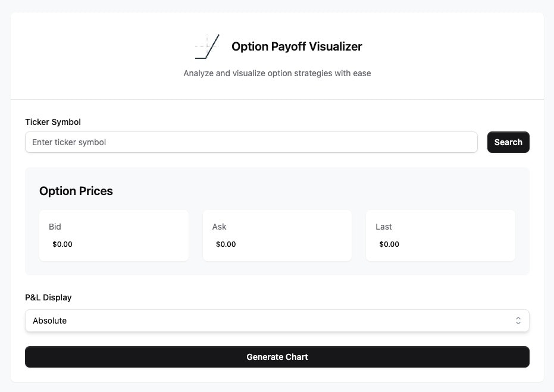This screenshot has width=554, height=392.
Task: Click the Last price card
Action: [x=440, y=235]
